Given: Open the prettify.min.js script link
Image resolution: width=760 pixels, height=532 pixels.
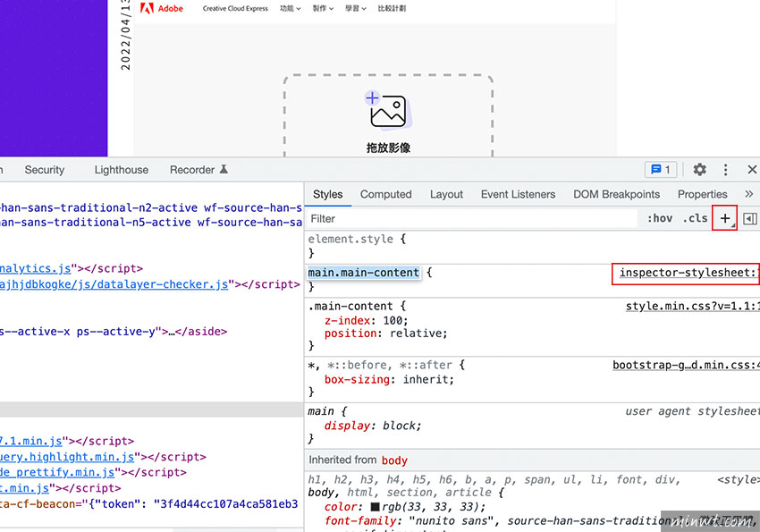Looking at the screenshot, I should tap(57, 472).
